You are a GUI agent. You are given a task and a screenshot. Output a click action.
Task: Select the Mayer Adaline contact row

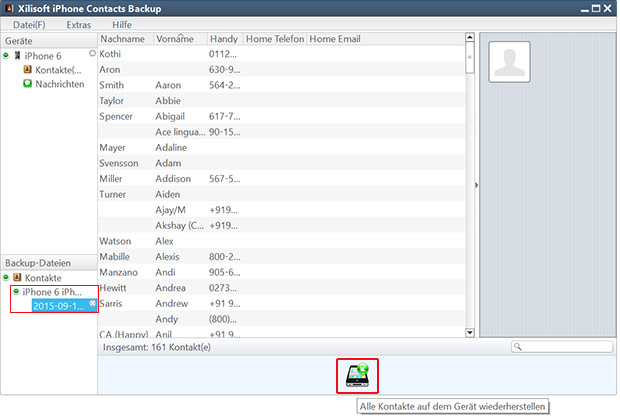pos(281,148)
